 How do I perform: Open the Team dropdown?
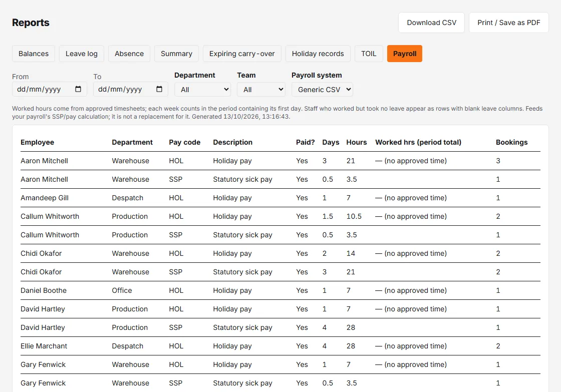coord(261,90)
